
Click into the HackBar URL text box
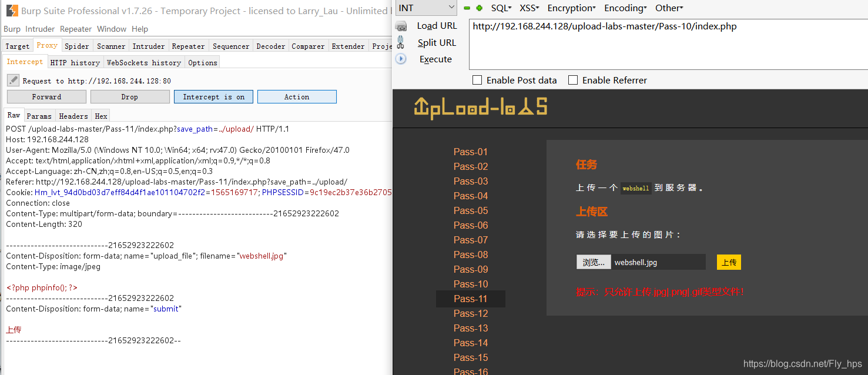click(668, 44)
